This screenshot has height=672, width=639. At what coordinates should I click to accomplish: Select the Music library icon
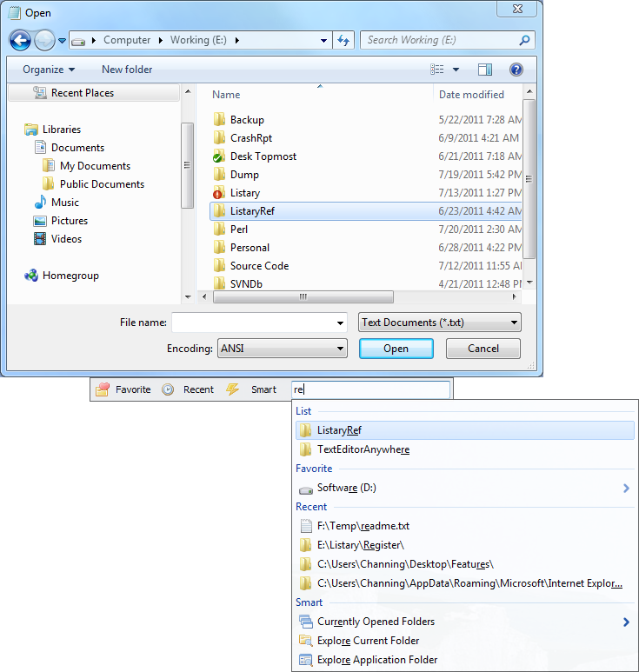point(40,203)
